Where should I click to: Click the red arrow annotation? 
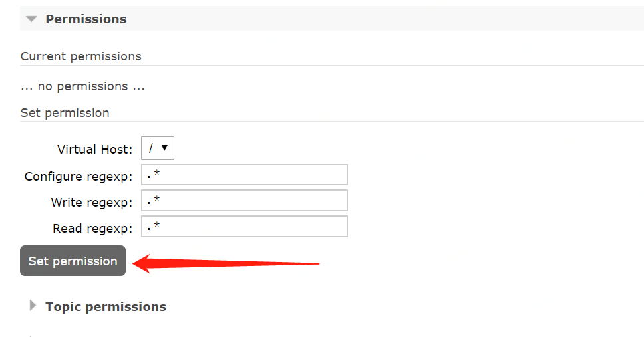[226, 263]
